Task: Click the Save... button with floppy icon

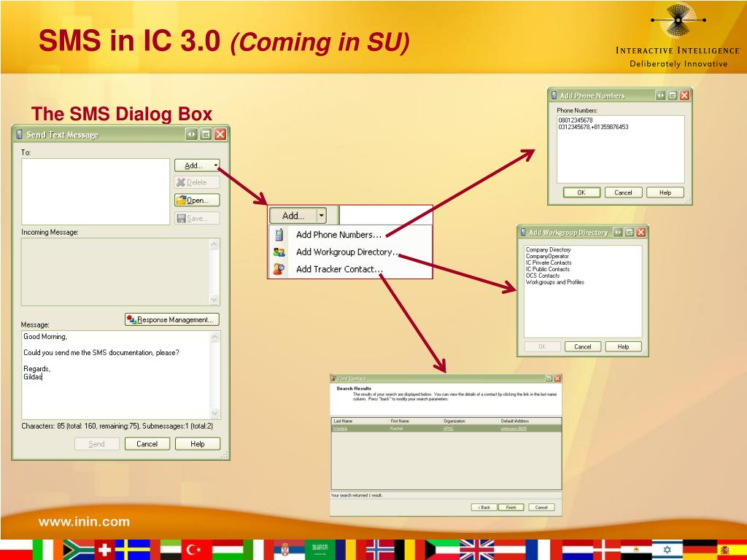Action: [x=197, y=218]
